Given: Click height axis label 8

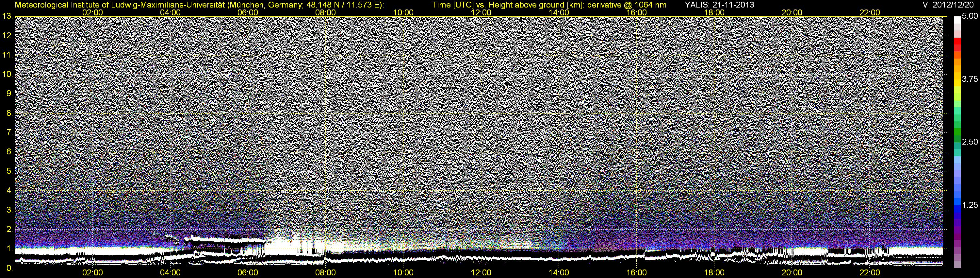Looking at the screenshot, I should (9, 113).
